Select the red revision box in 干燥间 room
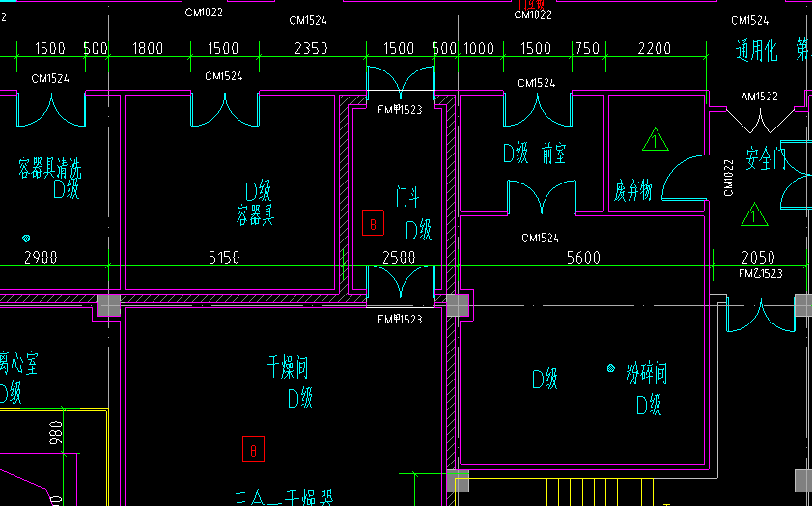The width and height of the screenshot is (812, 506). (x=253, y=449)
